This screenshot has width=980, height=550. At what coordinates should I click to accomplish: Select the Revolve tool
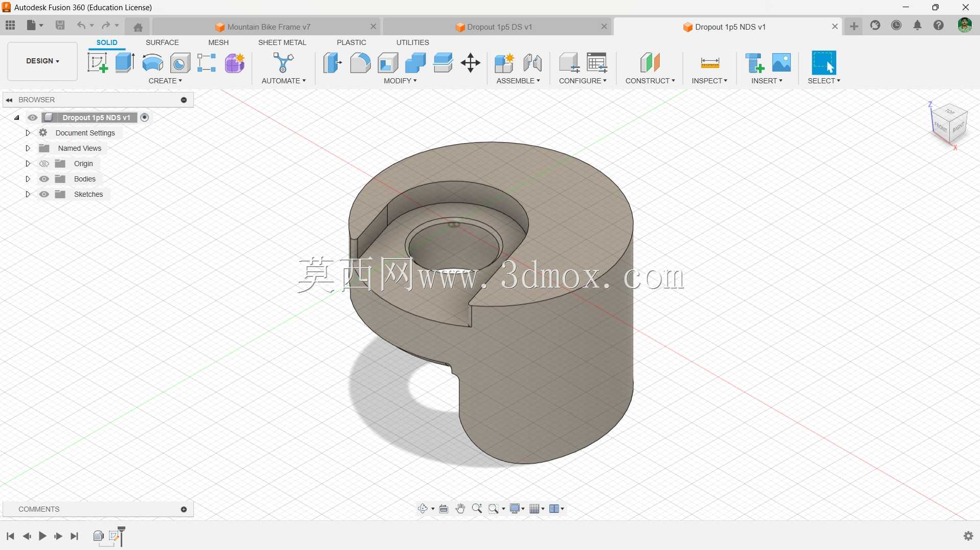[152, 63]
